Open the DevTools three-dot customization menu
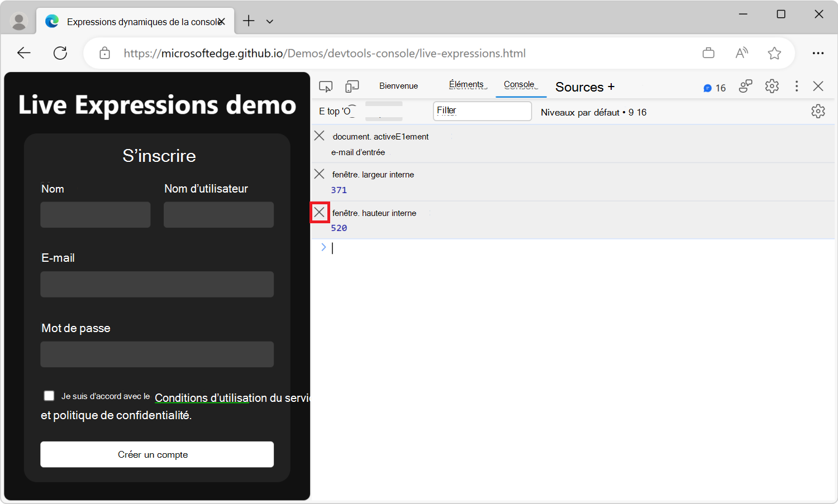The image size is (838, 504). 797,87
